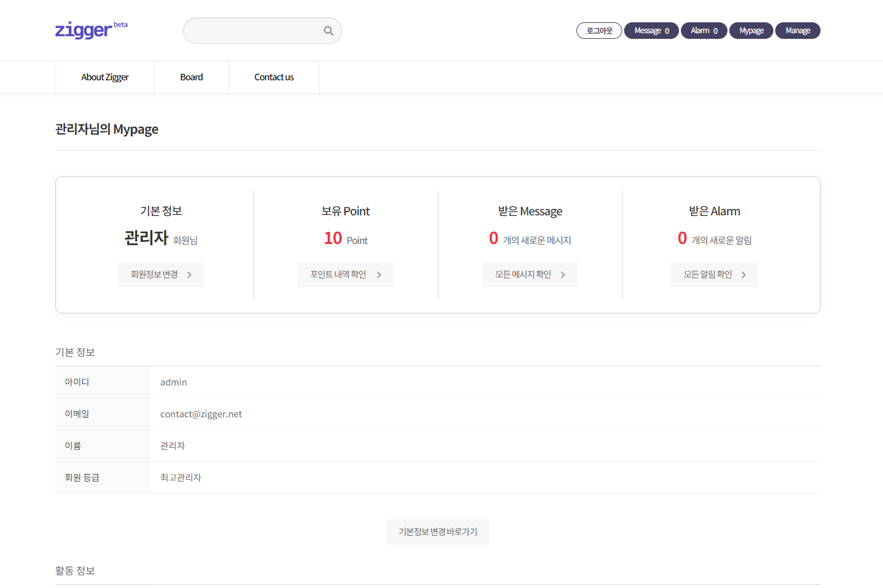Click 회원정보 변경 button
The width and height of the screenshot is (883, 588).
click(161, 275)
